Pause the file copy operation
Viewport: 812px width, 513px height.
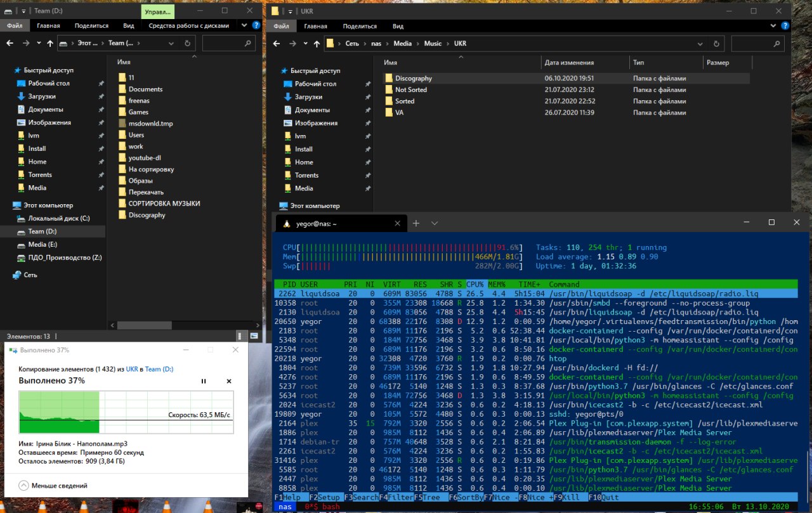(204, 381)
